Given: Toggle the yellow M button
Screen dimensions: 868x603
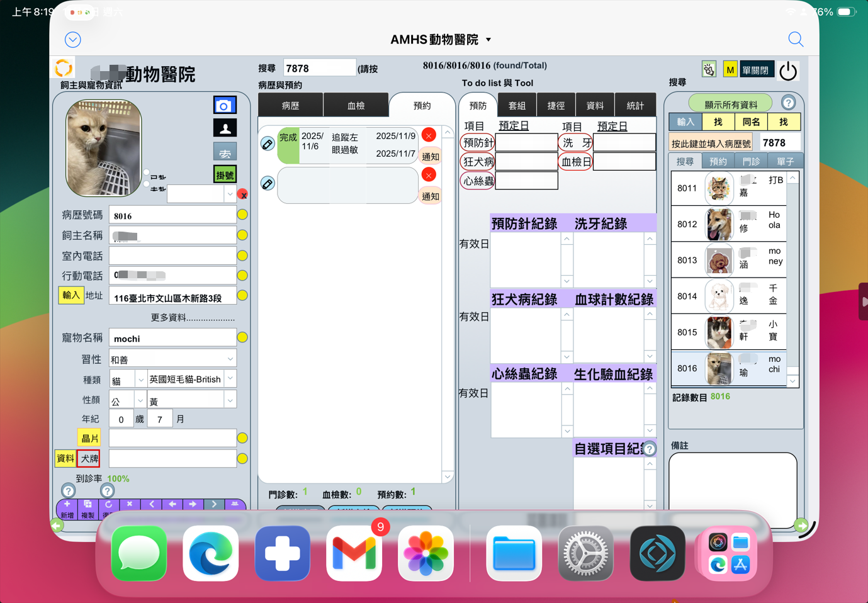Looking at the screenshot, I should coord(730,70).
